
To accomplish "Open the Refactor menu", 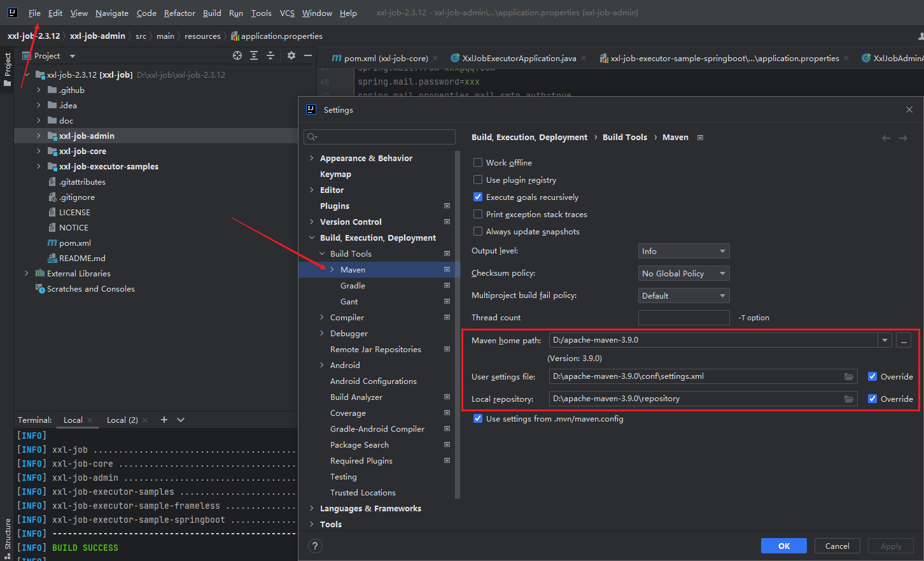I will point(179,13).
